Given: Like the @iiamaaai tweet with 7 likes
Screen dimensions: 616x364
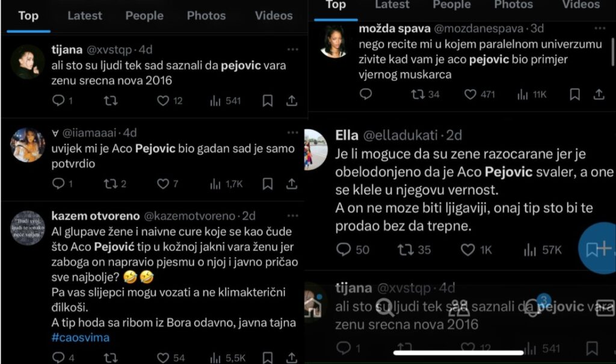Looking at the screenshot, I should coord(163,184).
